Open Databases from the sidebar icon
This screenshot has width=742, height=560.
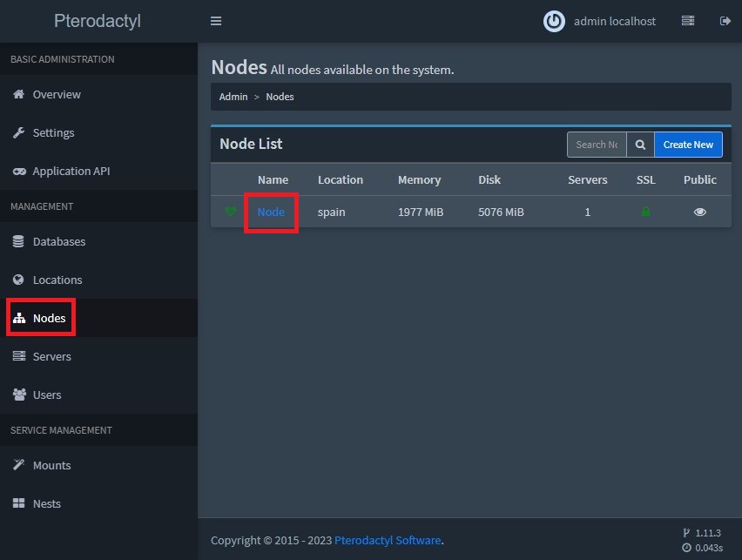(x=17, y=241)
